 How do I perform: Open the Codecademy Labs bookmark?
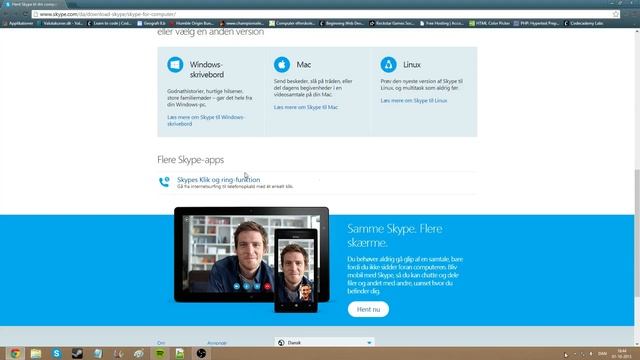584,23
